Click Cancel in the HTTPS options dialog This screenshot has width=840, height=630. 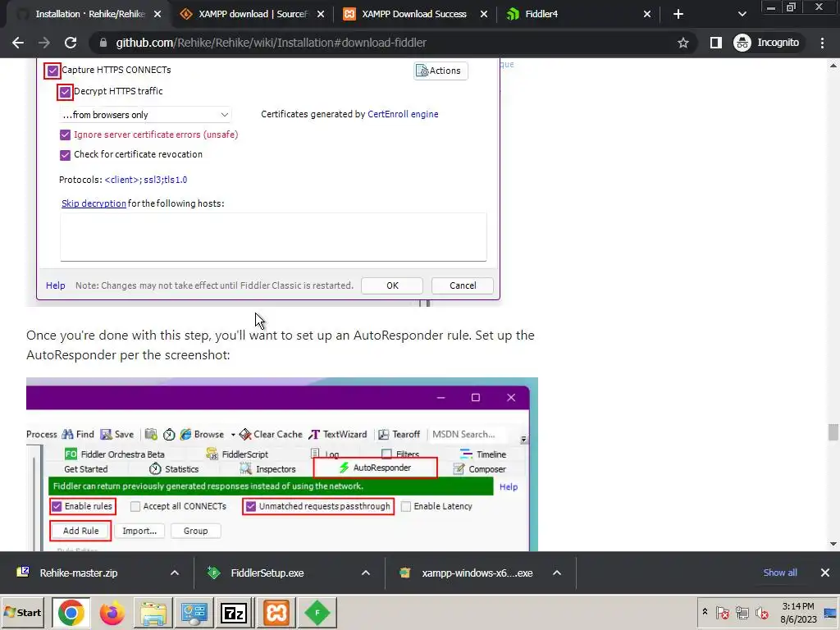click(x=463, y=285)
